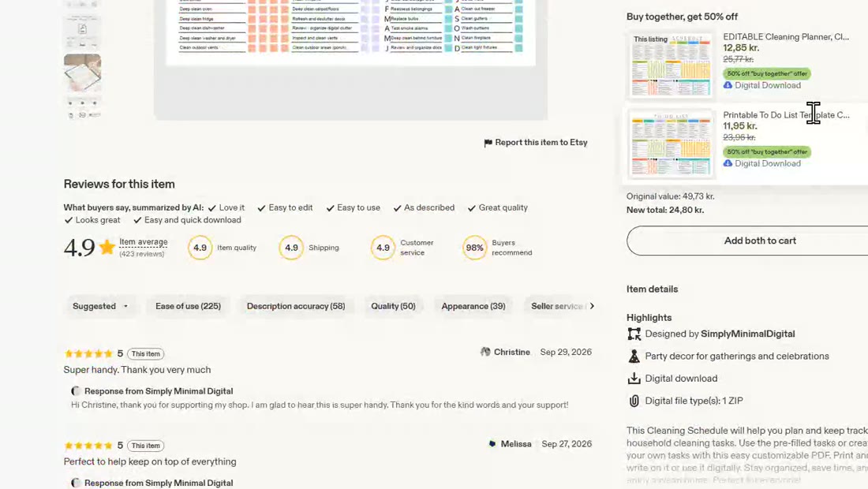Click the 4.9 Customer service rating circle

click(x=383, y=248)
